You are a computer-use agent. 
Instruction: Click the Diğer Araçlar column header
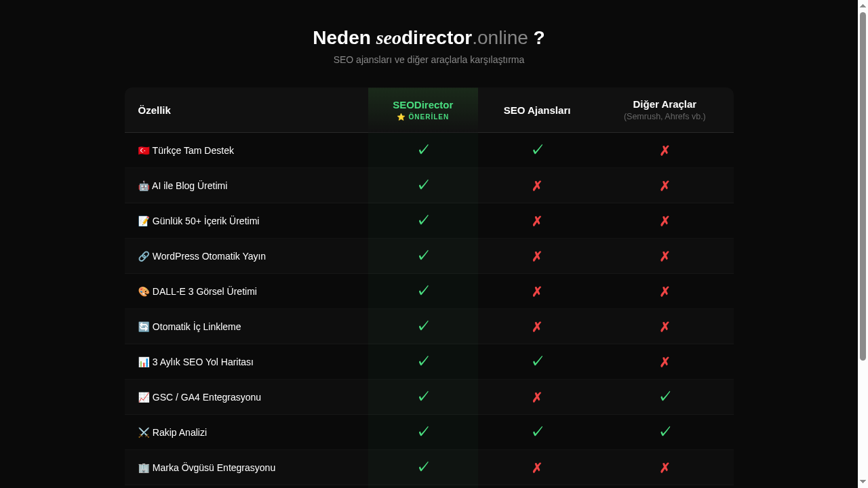[665, 104]
